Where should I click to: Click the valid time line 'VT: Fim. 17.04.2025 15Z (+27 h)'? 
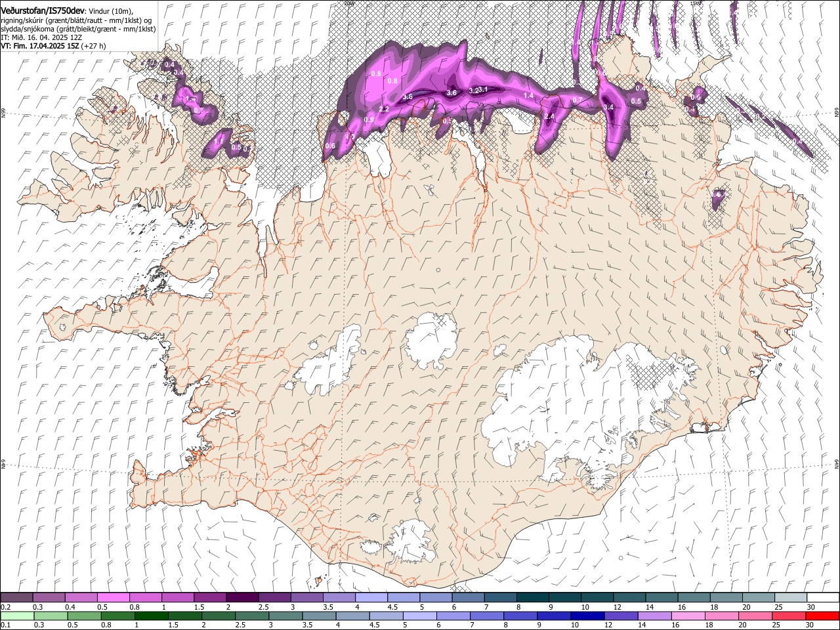coord(52,47)
